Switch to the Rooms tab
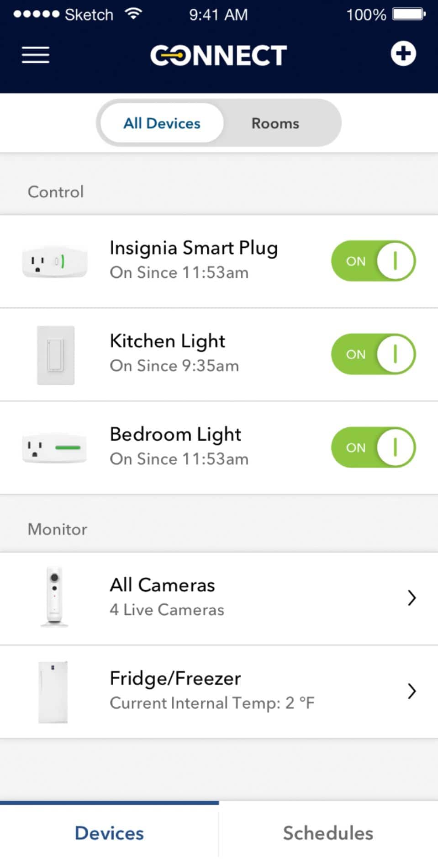Screen dimensions: 438x868 click(275, 123)
